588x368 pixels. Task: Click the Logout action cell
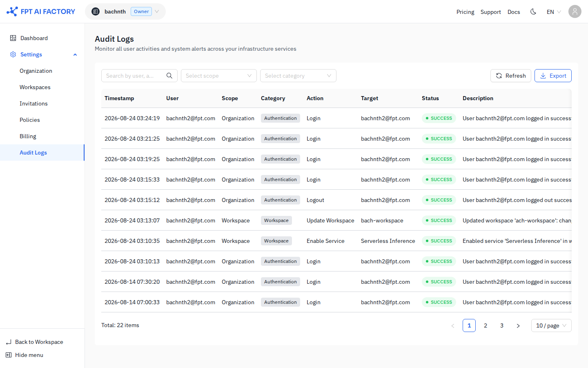(x=315, y=200)
